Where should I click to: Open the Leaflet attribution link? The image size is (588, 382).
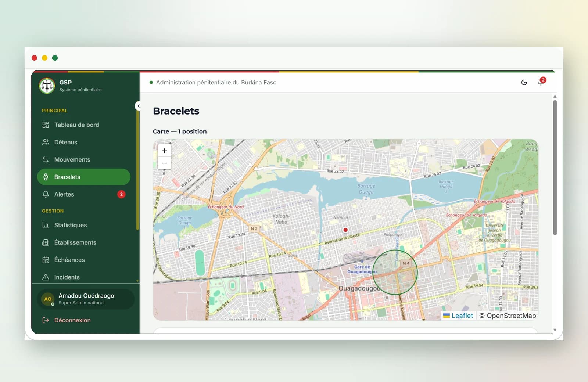click(x=458, y=316)
